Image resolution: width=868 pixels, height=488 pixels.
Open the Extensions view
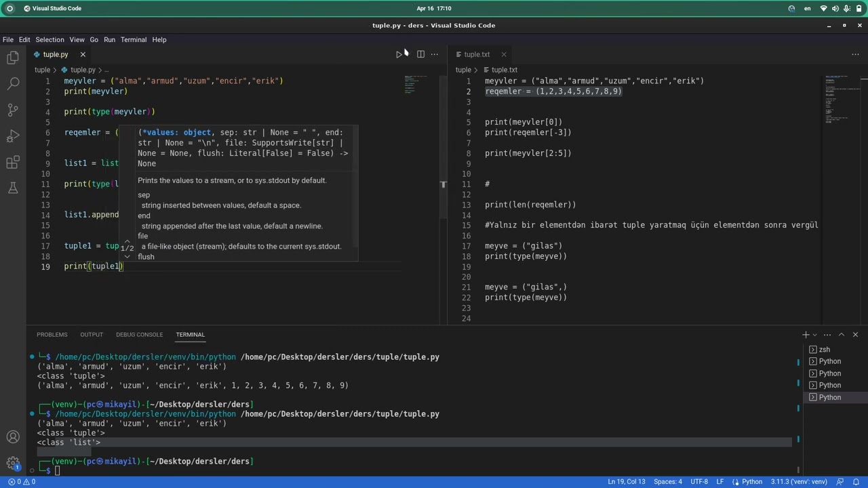pos(13,163)
